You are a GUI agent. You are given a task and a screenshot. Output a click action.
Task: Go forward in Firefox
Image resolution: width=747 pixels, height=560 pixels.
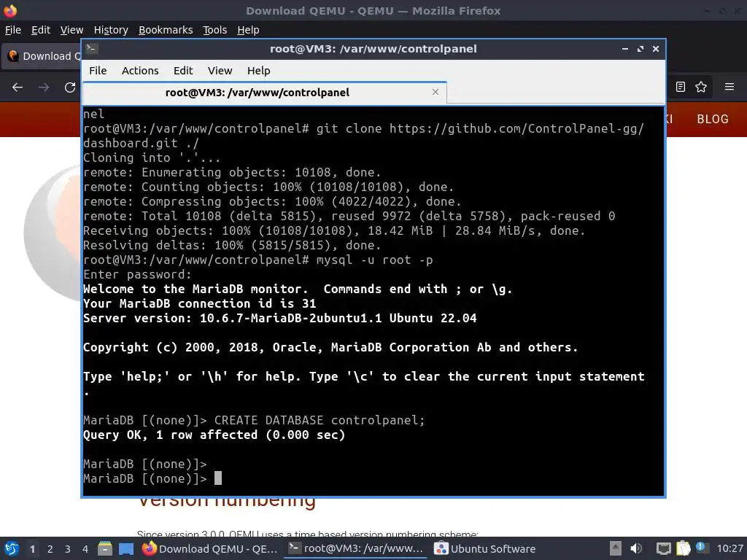tap(44, 87)
